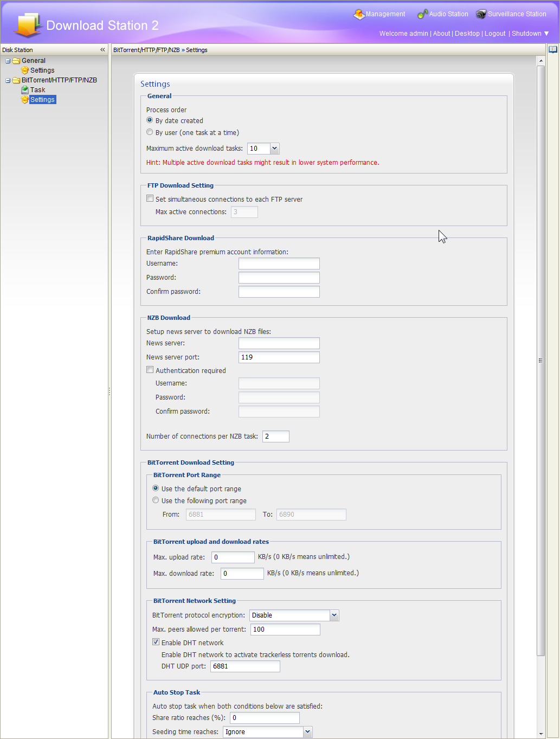
Task: Open Surveillance Station via its camera icon
Action: (x=481, y=14)
